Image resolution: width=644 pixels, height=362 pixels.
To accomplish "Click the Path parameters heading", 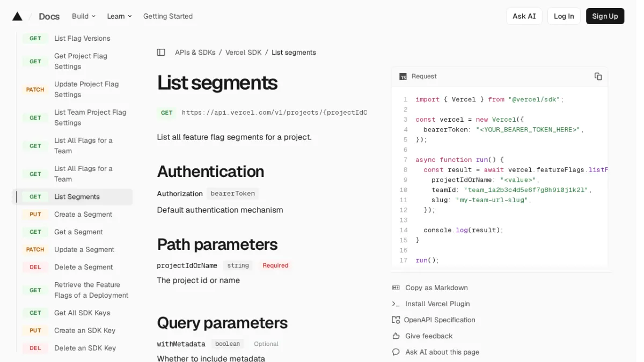I will 217,245.
